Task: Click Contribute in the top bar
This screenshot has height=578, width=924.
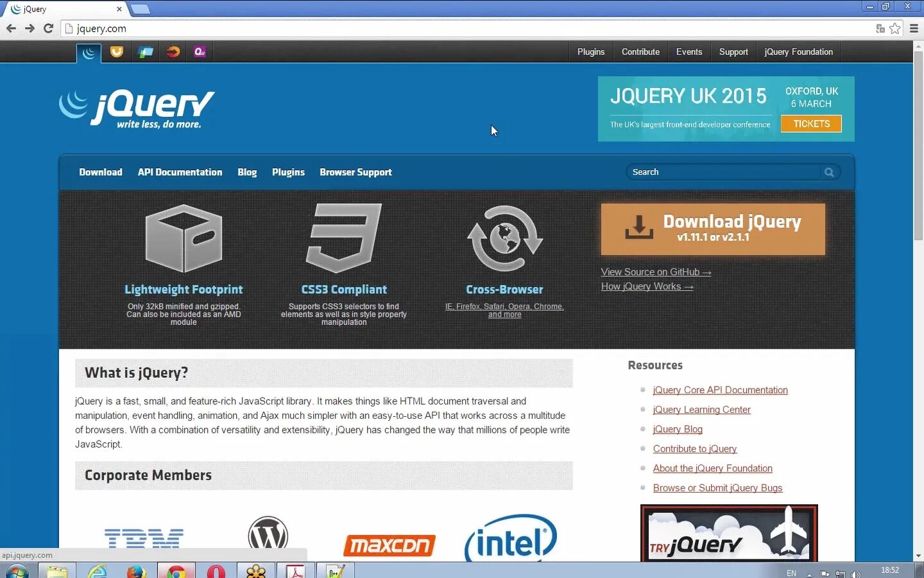Action: click(640, 52)
